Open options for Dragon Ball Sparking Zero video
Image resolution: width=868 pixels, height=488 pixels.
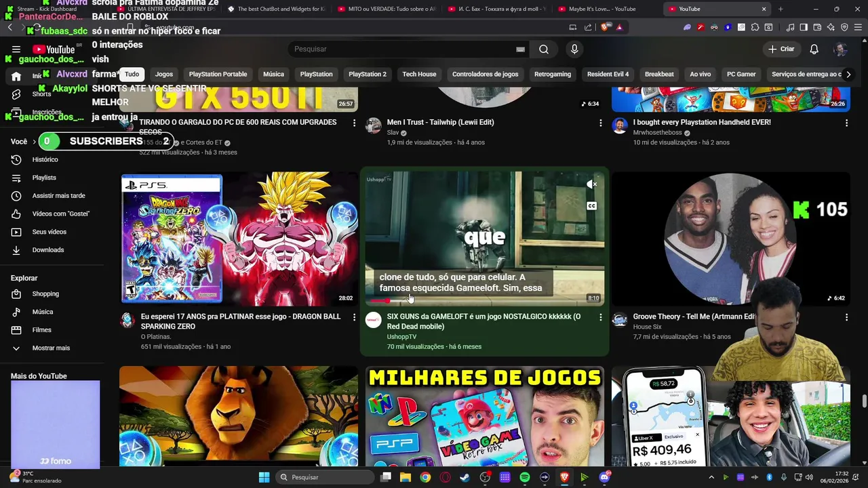(354, 317)
